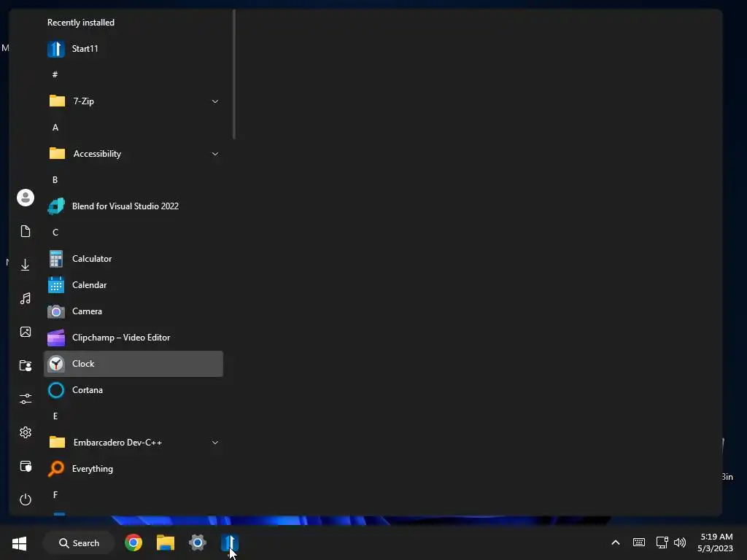Open Settings gear in the sidebar
Viewport: 747px width, 560px height.
pyautogui.click(x=26, y=432)
